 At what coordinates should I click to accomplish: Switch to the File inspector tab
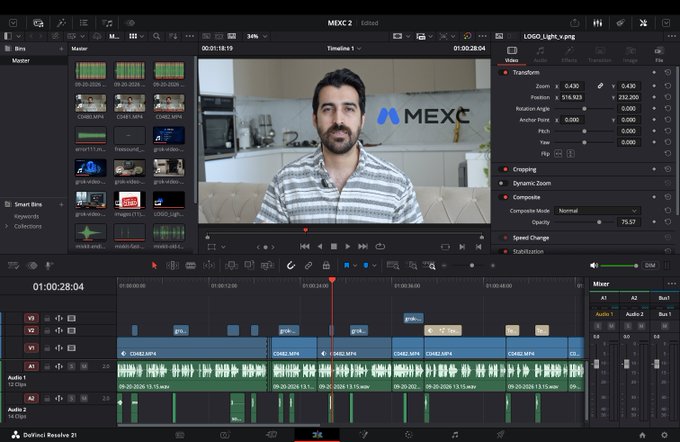(659, 55)
